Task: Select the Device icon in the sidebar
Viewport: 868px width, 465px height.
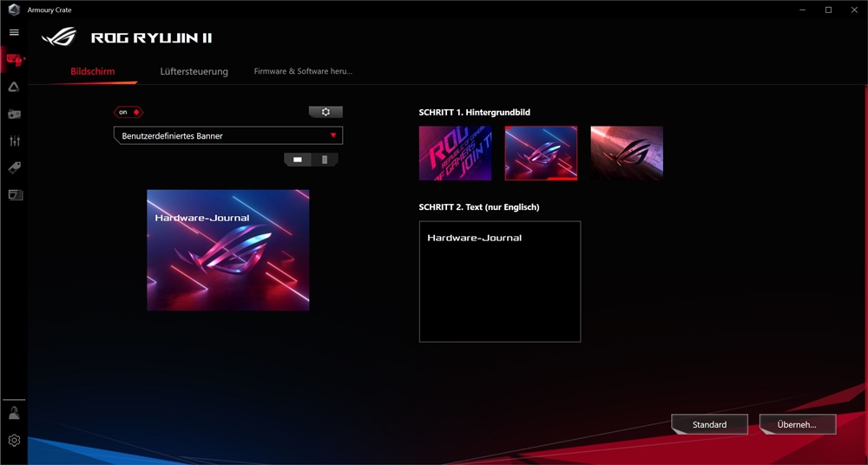Action: point(15,59)
